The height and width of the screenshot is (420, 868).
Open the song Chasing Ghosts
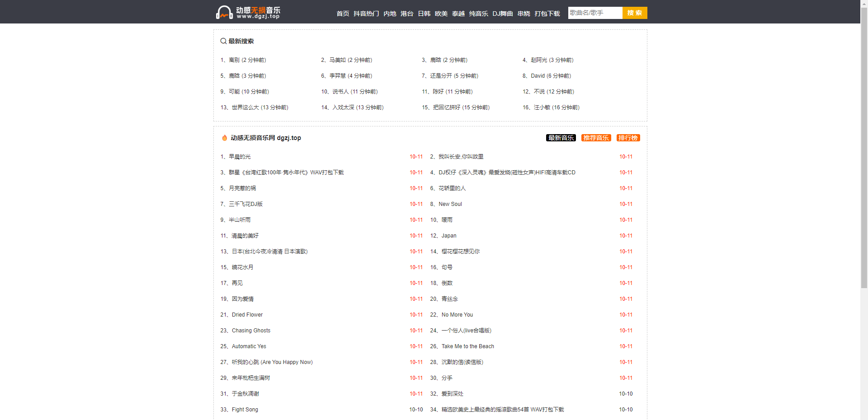[x=251, y=331]
